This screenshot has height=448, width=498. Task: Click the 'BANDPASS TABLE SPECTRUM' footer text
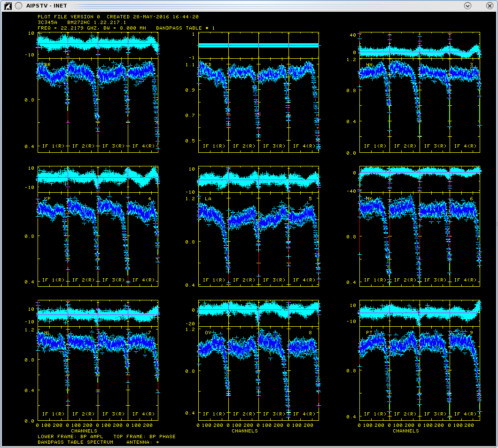pos(75,442)
